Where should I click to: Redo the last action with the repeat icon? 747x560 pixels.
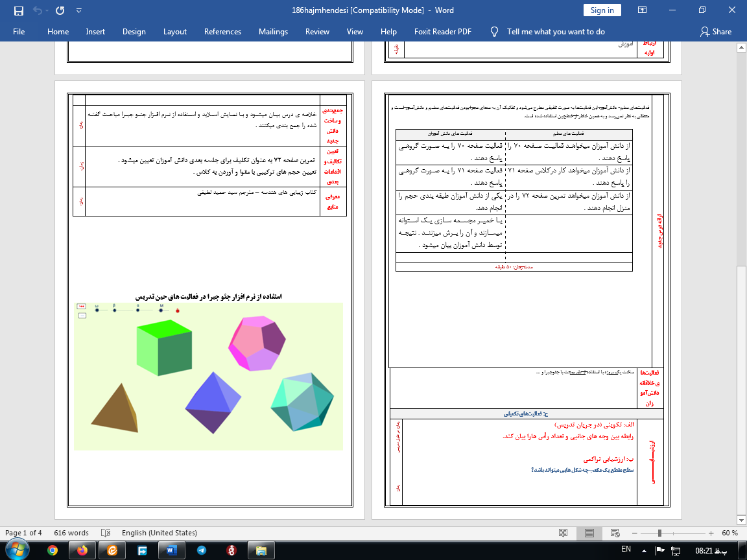[60, 10]
